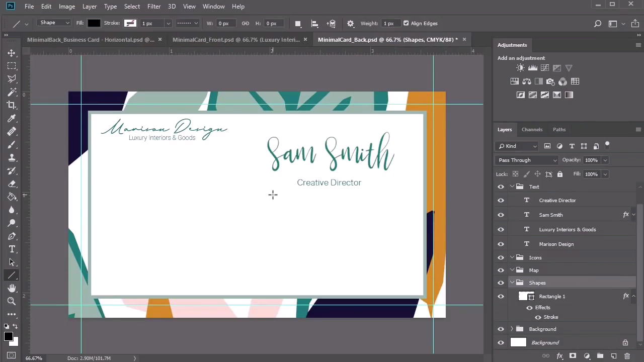Expand the Background layer group
644x362 pixels.
tap(512, 329)
